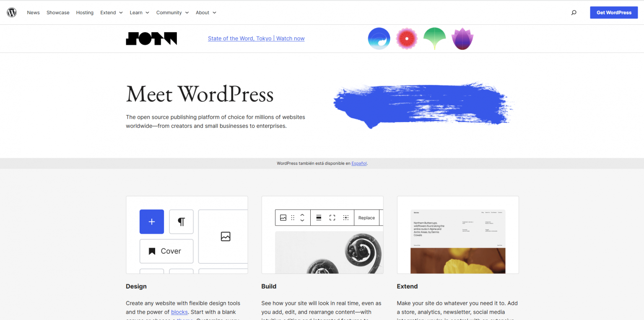Click the black State of the Word logo
This screenshot has height=320, width=644.
coord(151,39)
